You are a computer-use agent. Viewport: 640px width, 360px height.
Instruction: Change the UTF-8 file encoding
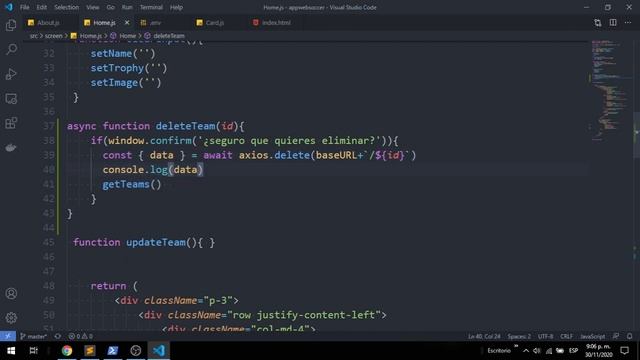click(545, 336)
